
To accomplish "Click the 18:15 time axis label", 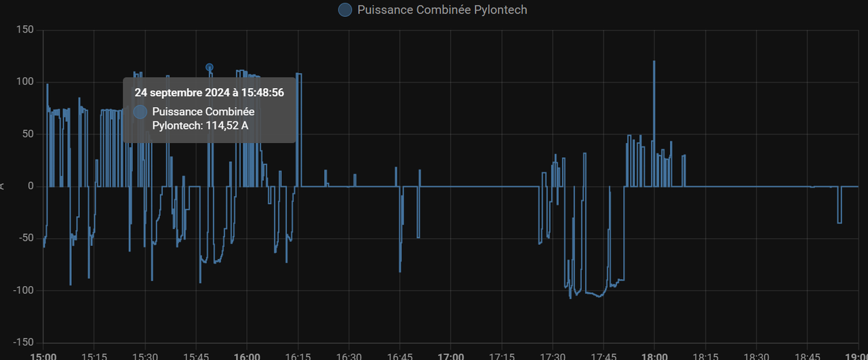I will (705, 355).
